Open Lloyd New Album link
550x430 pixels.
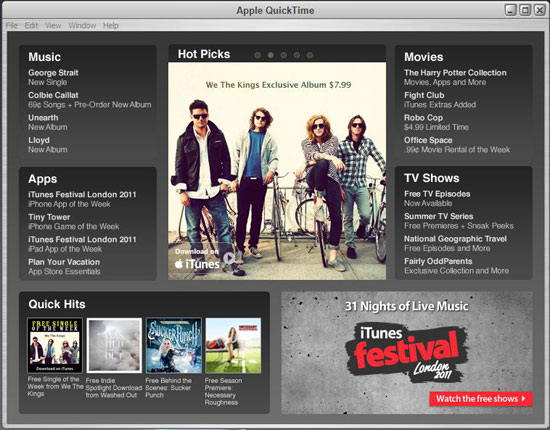point(48,145)
